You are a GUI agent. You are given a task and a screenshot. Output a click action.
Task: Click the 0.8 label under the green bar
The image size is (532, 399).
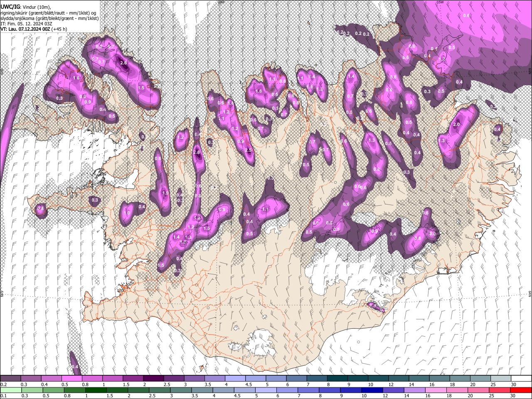67,396
